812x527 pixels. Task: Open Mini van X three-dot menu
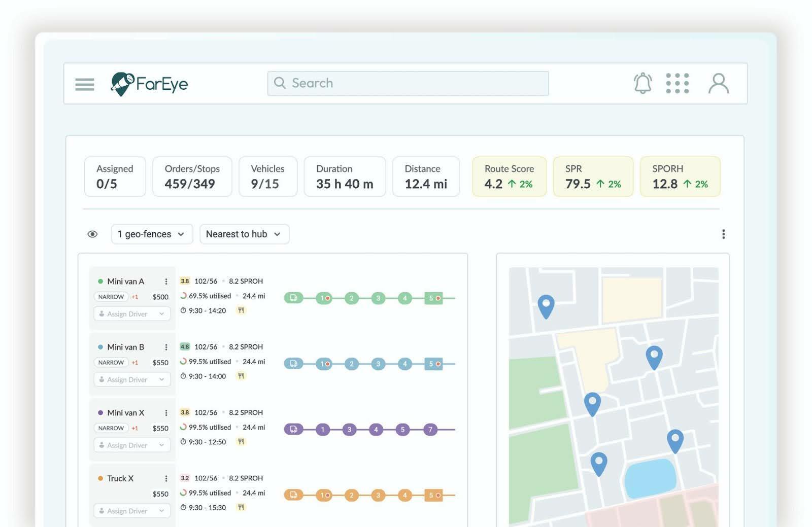166,413
